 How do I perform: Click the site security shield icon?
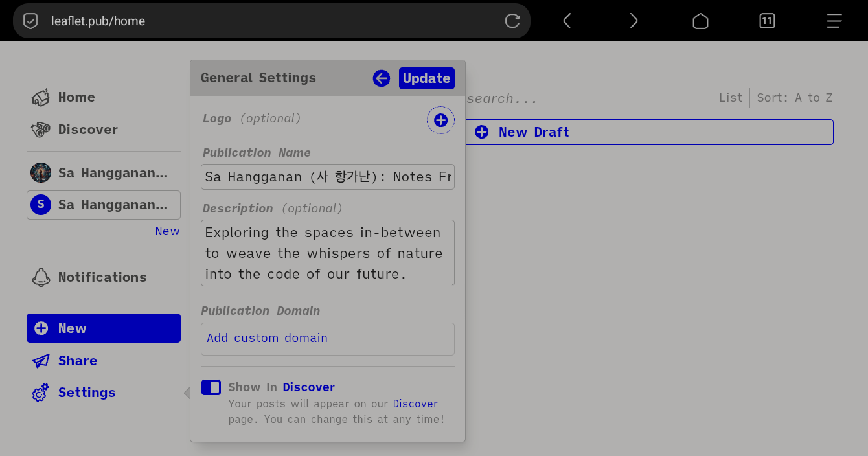[x=30, y=21]
